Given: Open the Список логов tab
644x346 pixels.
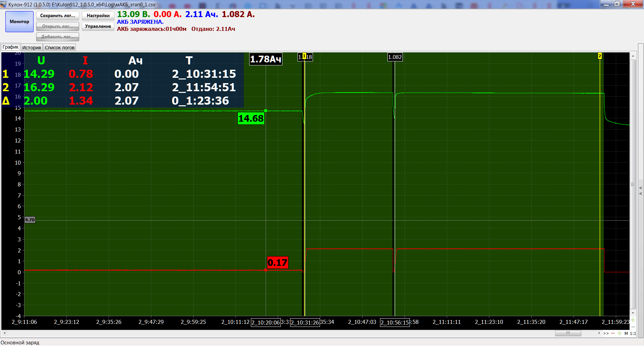Looking at the screenshot, I should pyautogui.click(x=59, y=48).
